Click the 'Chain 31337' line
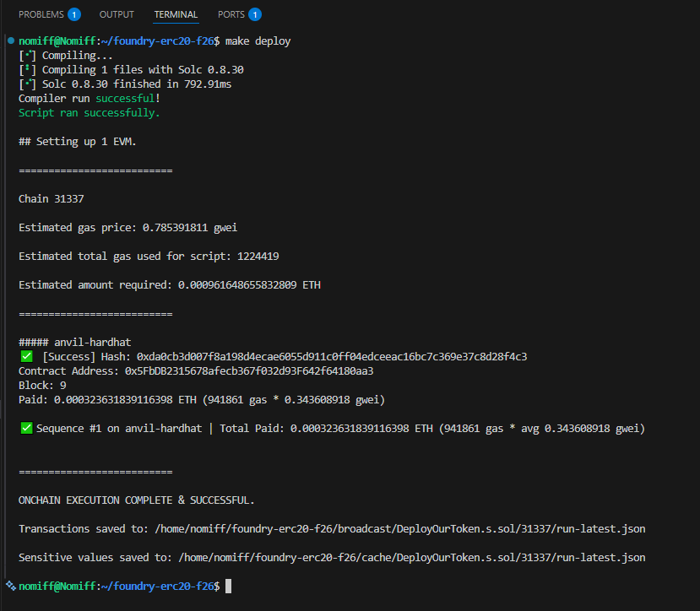 click(52, 198)
